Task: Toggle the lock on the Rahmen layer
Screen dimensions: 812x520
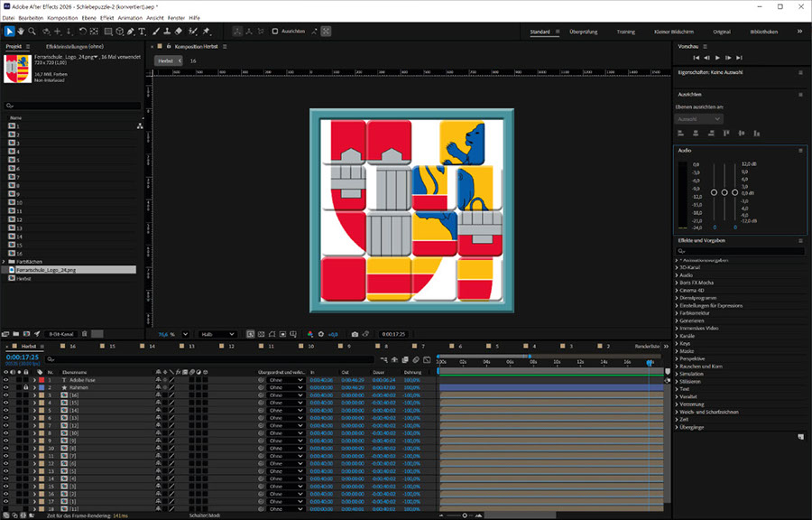Action: (26, 387)
